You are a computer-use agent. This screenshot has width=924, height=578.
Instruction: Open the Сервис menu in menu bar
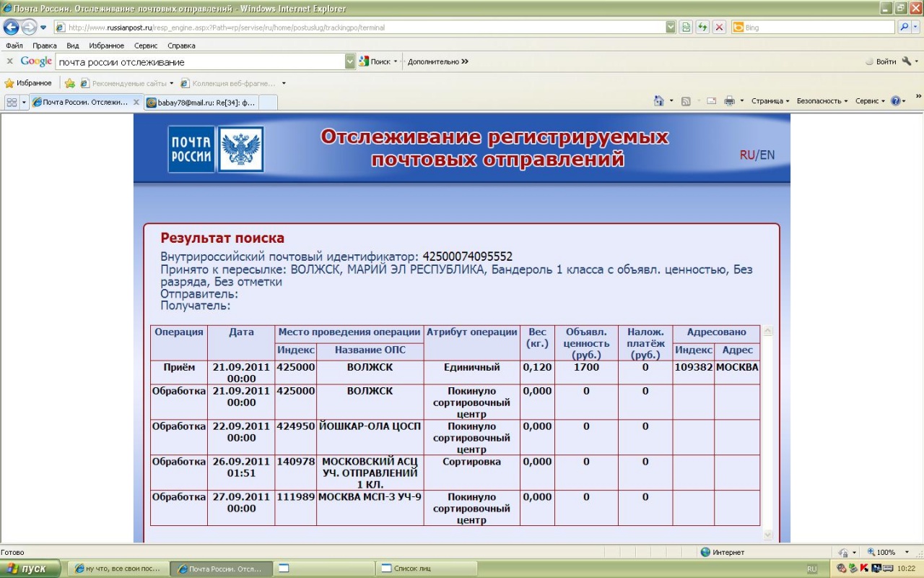click(146, 46)
